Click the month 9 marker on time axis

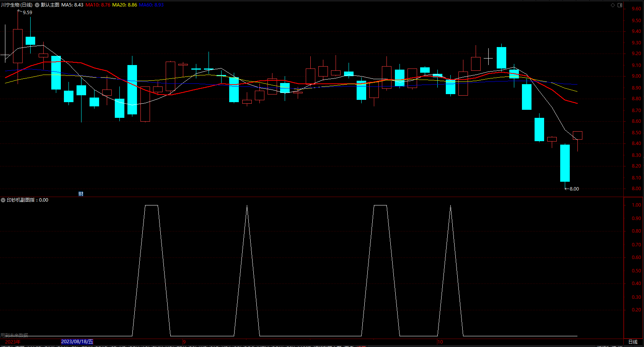point(184,342)
